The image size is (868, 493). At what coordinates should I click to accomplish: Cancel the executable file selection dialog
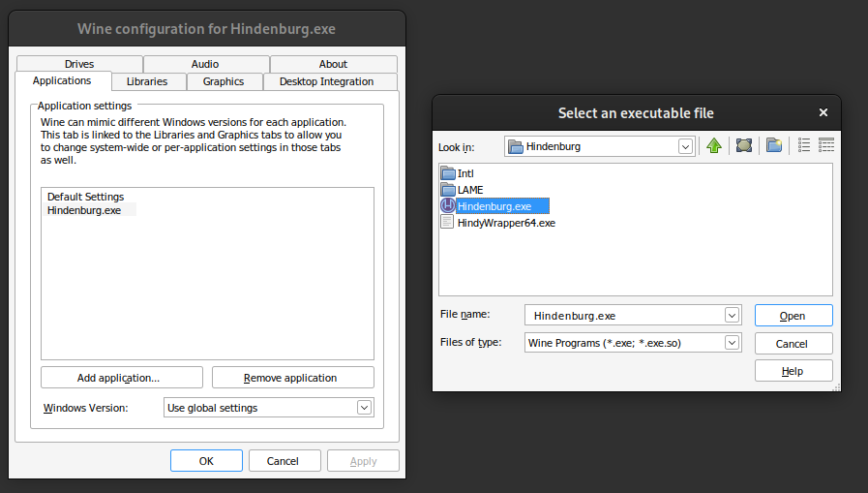[x=793, y=344]
